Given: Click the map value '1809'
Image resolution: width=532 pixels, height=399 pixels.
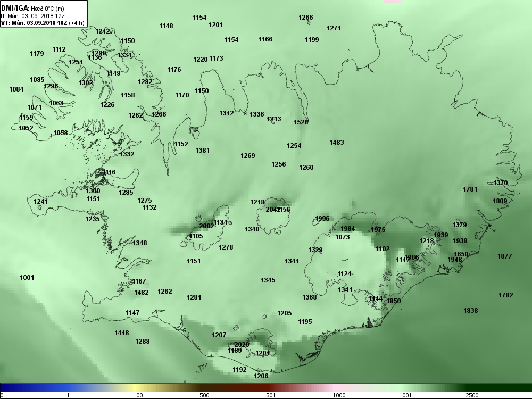Looking at the screenshot, I should point(500,201).
